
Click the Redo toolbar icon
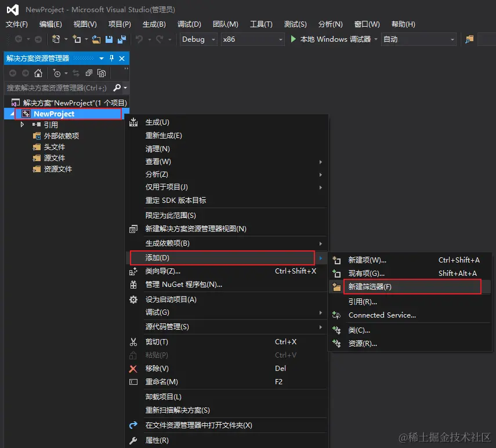point(160,39)
